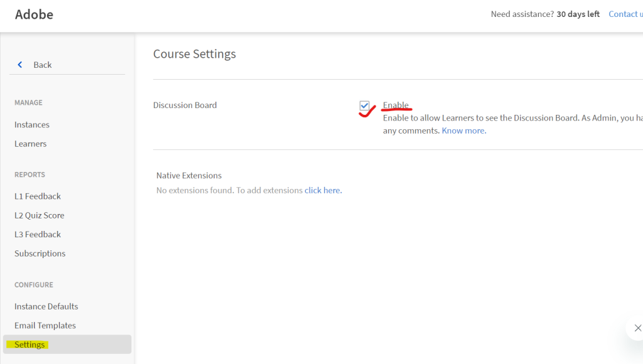Open the L2 Quiz Score report
This screenshot has width=643, height=364.
[x=39, y=215]
